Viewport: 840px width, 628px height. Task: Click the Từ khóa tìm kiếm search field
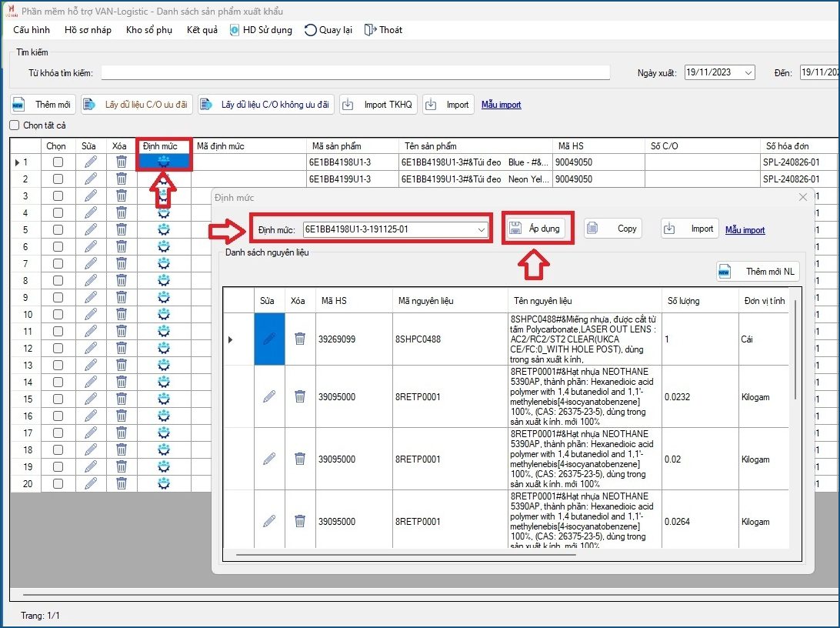pyautogui.click(x=355, y=72)
